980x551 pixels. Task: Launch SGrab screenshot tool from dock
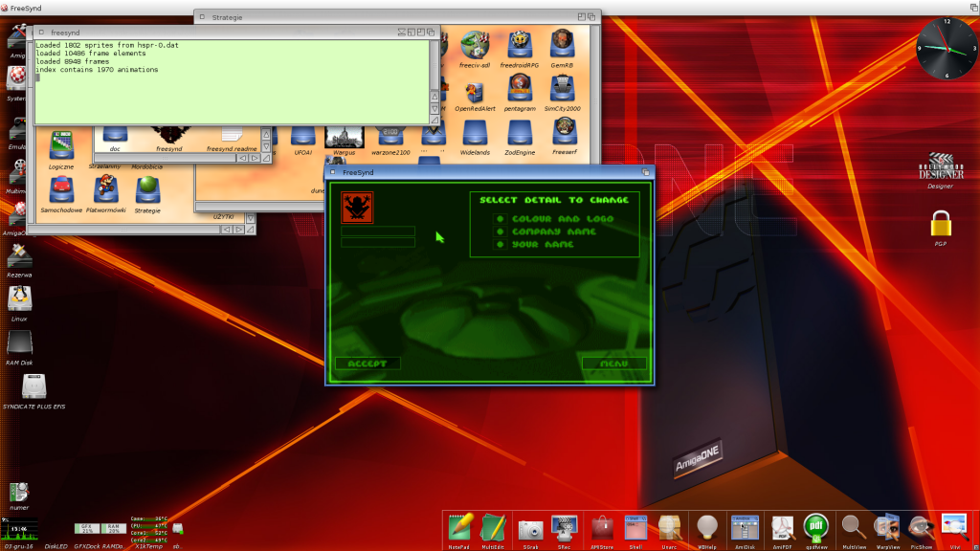click(x=530, y=530)
